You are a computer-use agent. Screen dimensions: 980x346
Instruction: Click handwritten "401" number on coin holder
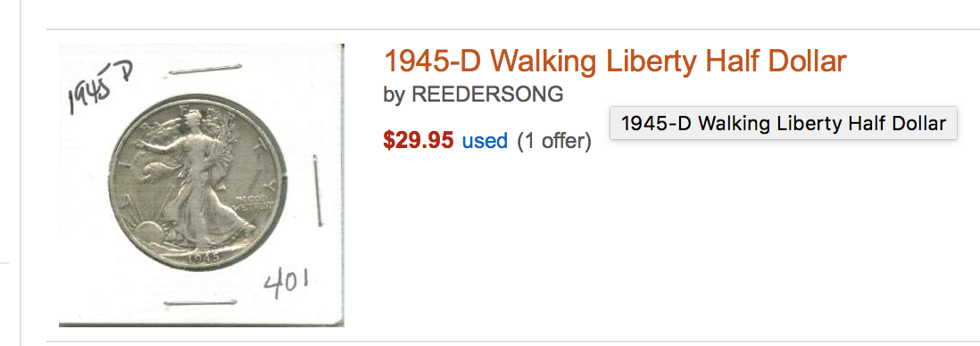click(x=287, y=283)
